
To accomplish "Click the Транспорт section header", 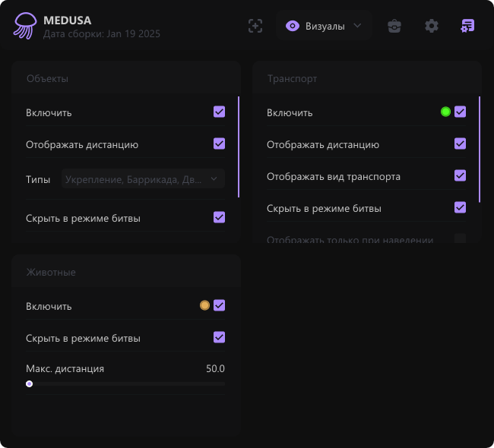I will coord(292,78).
